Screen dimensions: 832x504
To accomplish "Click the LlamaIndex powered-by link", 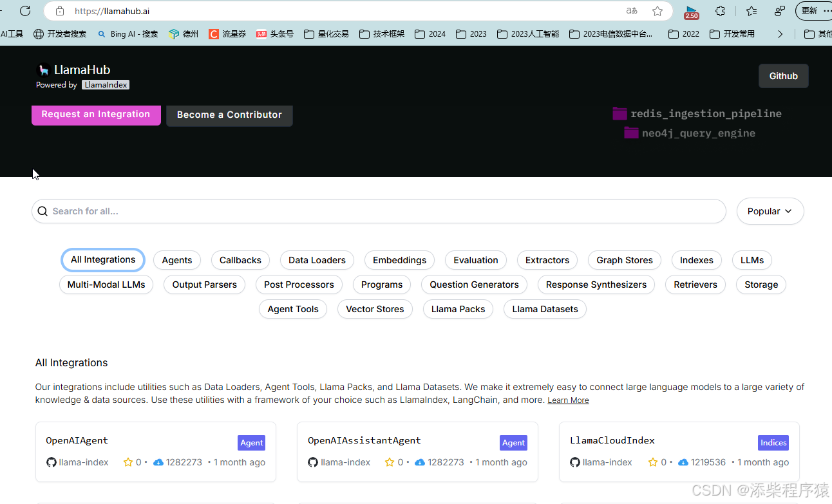I will (106, 85).
